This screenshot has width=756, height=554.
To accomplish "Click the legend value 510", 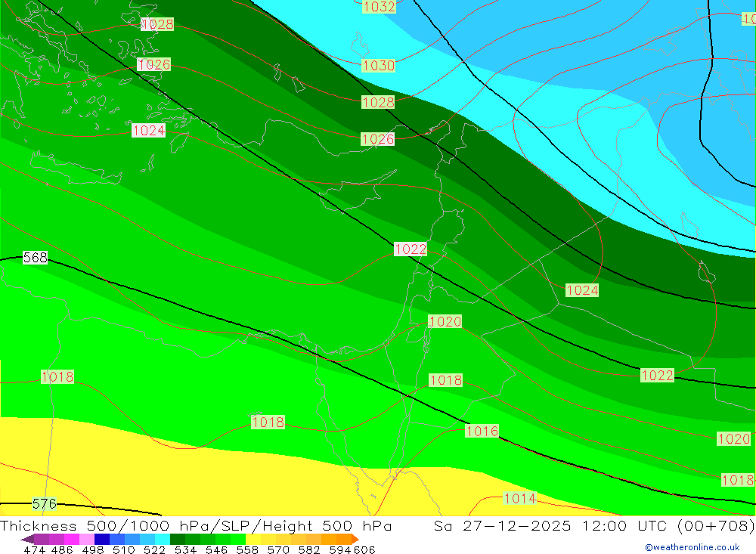I will [x=123, y=549].
